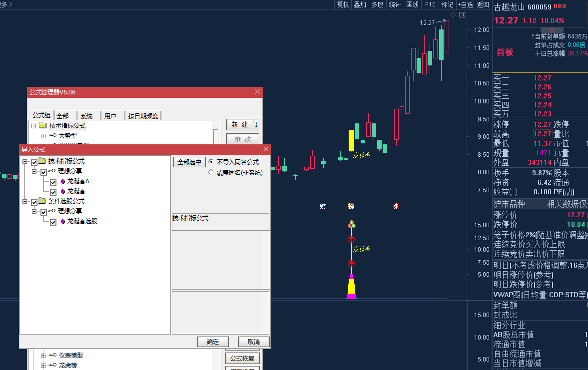
Task: Uncheck 理想分享 under 条件选股公式
Action: [x=43, y=212]
